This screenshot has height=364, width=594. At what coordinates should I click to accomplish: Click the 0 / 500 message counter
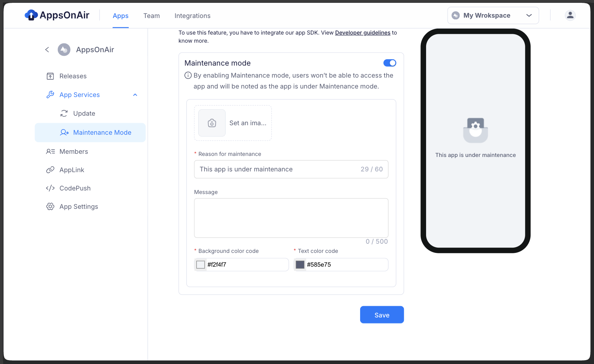(x=377, y=242)
